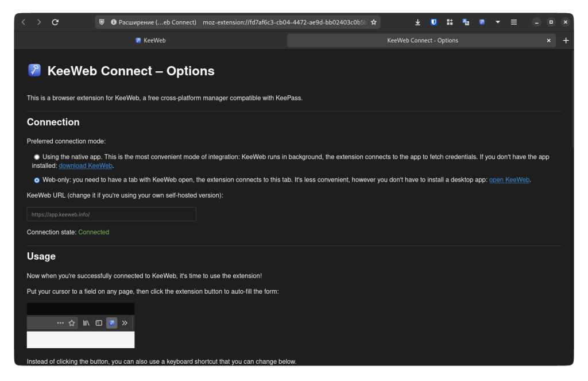Focus the KeeWeb URL input field
The height and width of the screenshot is (381, 588).
click(111, 214)
